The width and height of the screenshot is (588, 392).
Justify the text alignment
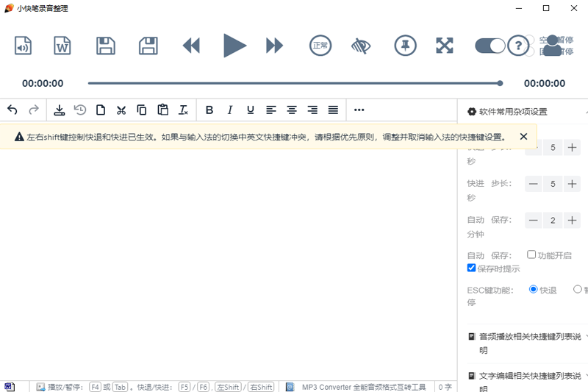[333, 110]
